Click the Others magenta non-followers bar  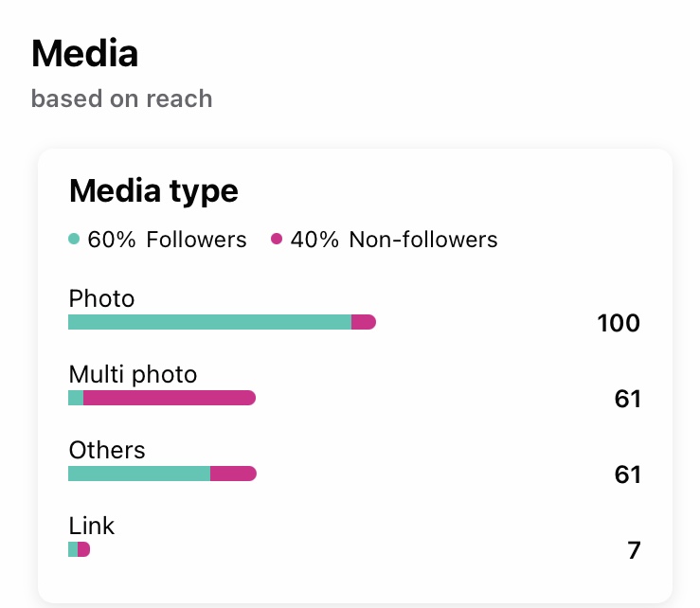pyautogui.click(x=233, y=474)
